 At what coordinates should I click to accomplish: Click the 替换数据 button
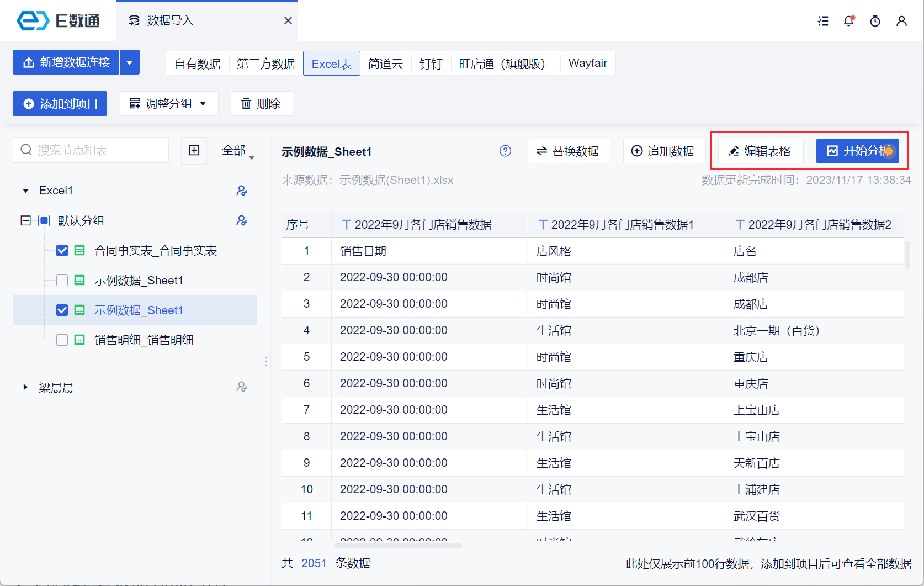(x=569, y=151)
